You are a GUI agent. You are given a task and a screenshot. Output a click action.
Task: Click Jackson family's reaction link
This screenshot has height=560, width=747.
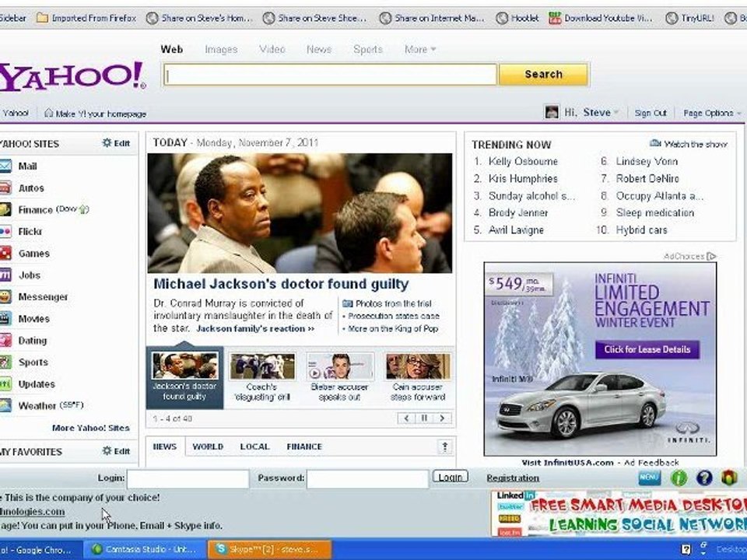[255, 328]
